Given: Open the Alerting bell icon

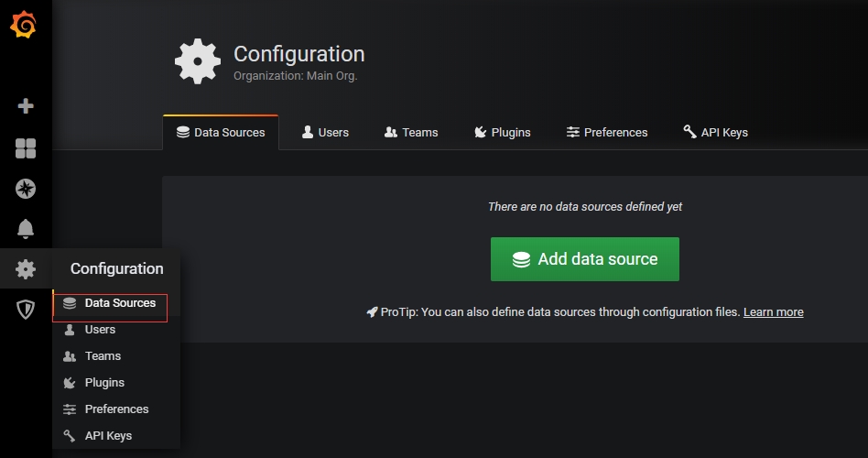Looking at the screenshot, I should click(26, 229).
